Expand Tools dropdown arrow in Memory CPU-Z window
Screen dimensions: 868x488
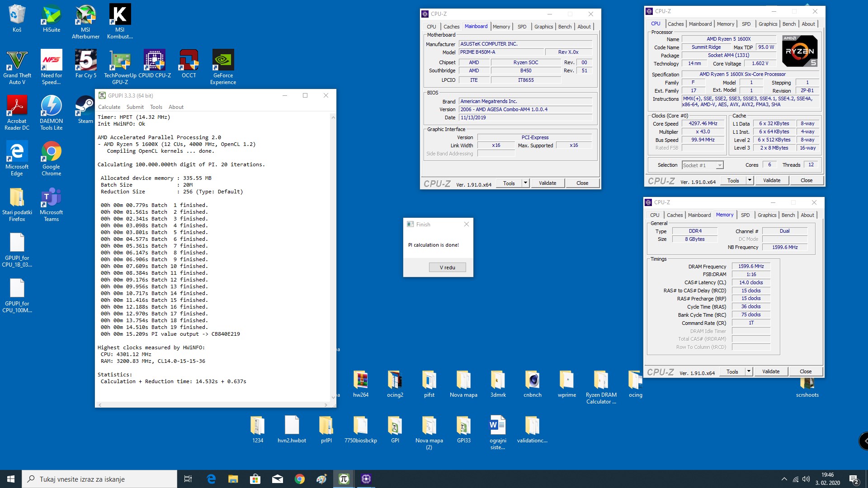pos(749,371)
